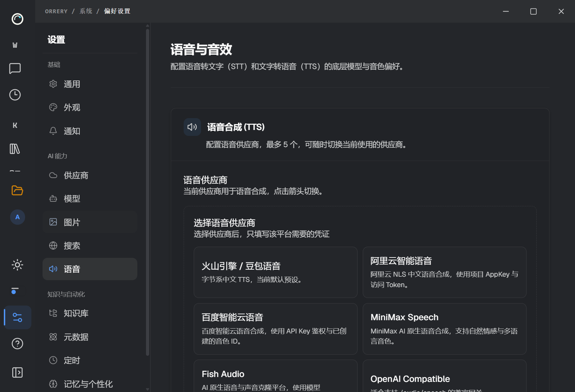Click the palette icon beside 外观

53,107
